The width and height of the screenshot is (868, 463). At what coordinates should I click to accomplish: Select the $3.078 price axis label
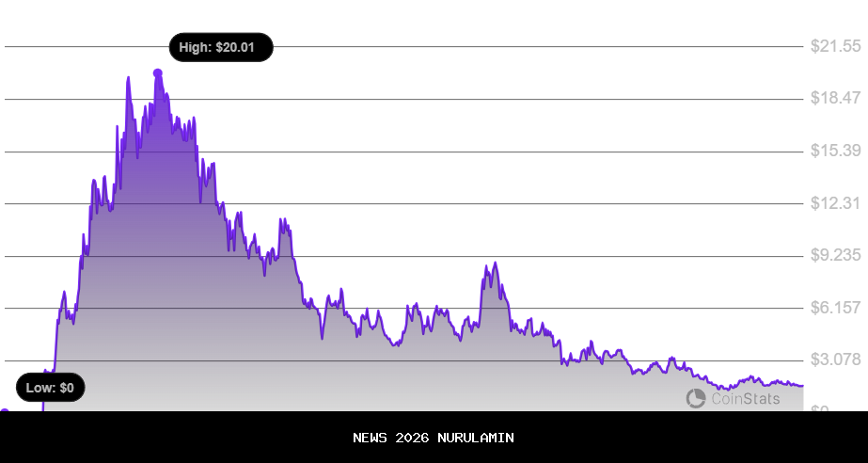835,359
